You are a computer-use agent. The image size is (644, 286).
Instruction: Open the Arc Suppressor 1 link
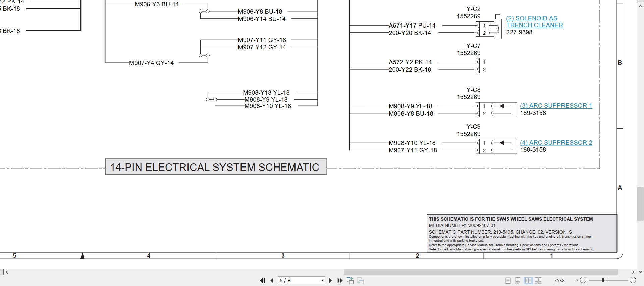coord(556,106)
